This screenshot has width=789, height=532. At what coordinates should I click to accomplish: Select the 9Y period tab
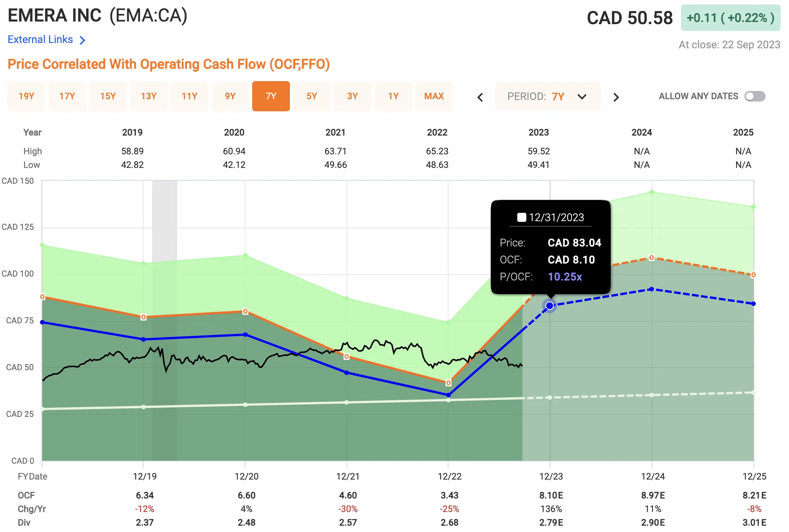(230, 96)
